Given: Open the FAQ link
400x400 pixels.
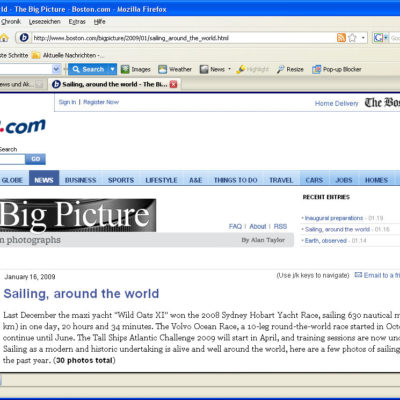Looking at the screenshot, I should 235,226.
